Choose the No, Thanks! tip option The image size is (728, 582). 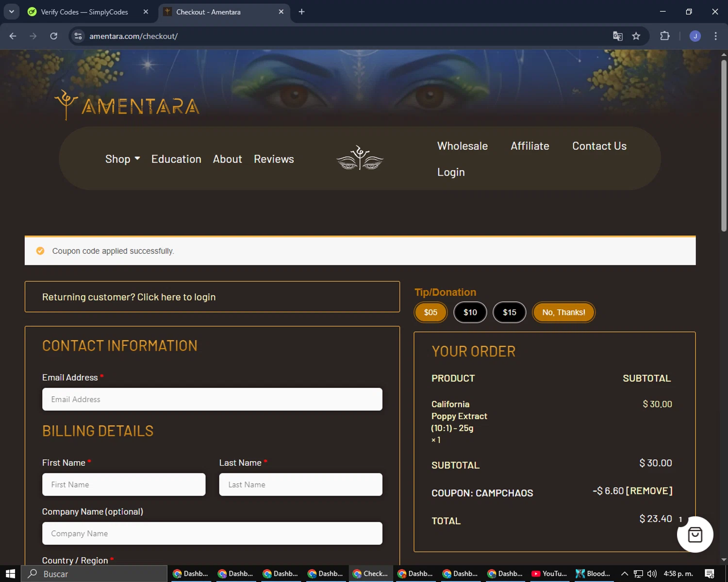563,312
